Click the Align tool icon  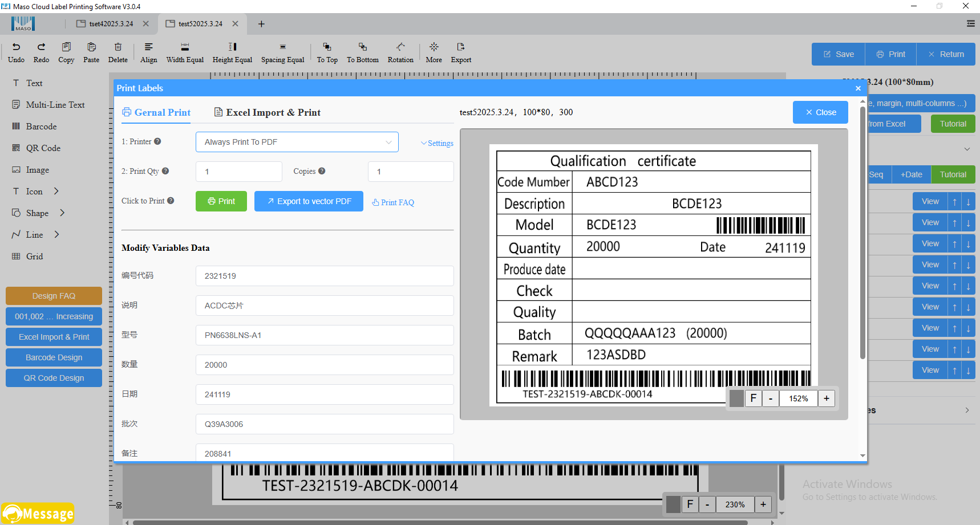coord(148,47)
